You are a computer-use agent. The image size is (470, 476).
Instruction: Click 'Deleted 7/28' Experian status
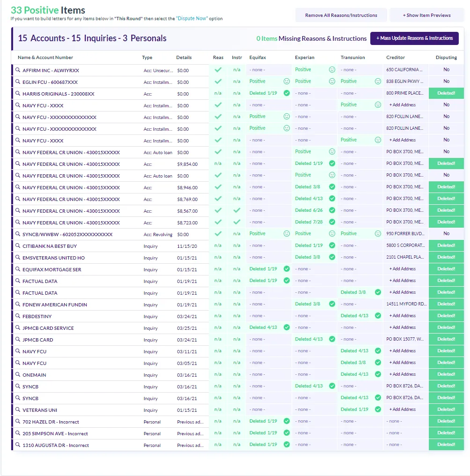point(309,222)
